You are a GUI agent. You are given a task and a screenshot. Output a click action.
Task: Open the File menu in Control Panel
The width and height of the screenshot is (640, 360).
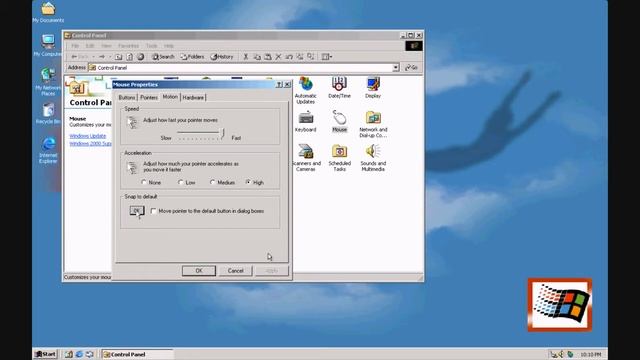[x=75, y=46]
